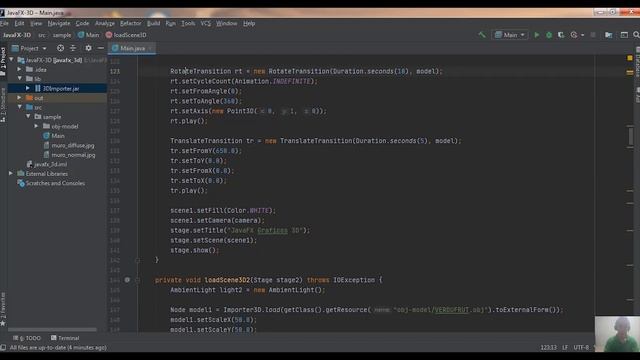The image size is (640, 360).
Task: Expand External Libraries node
Action: pyautogui.click(x=11, y=173)
